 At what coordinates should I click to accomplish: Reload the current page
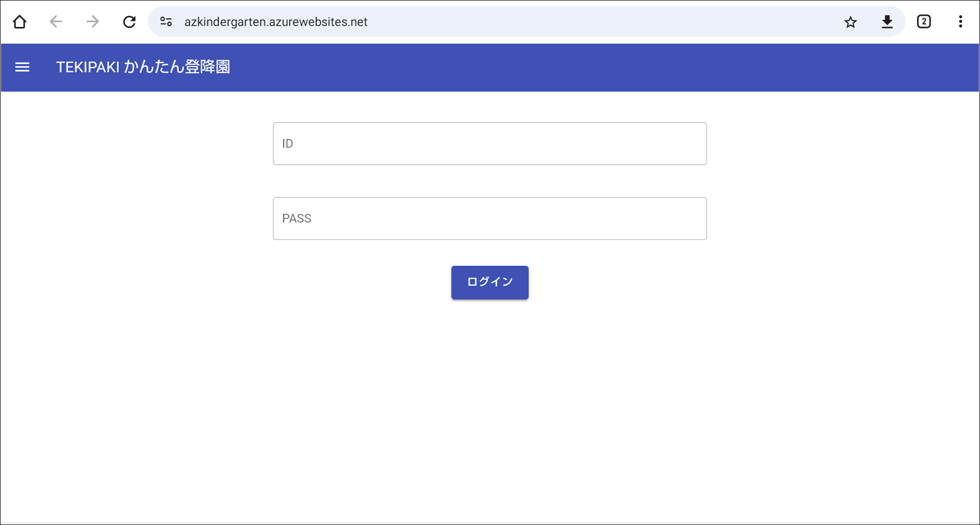(130, 22)
